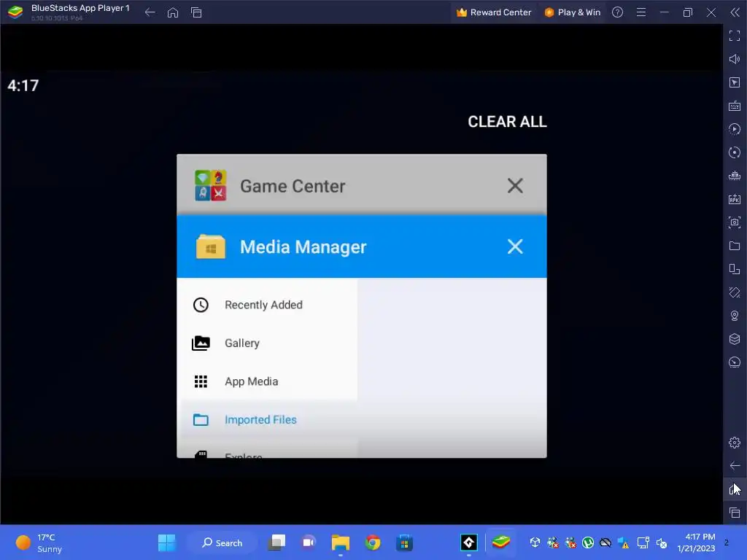Click the title bar home icon
Image resolution: width=747 pixels, height=560 pixels.
[x=173, y=12]
